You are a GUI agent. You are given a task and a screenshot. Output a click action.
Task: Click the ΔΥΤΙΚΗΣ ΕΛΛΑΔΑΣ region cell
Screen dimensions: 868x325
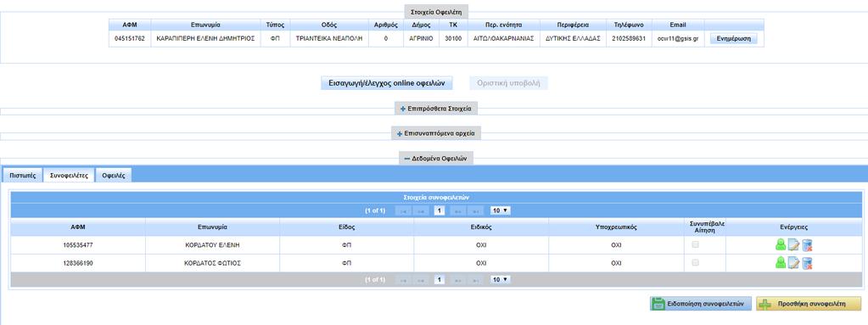[573, 39]
